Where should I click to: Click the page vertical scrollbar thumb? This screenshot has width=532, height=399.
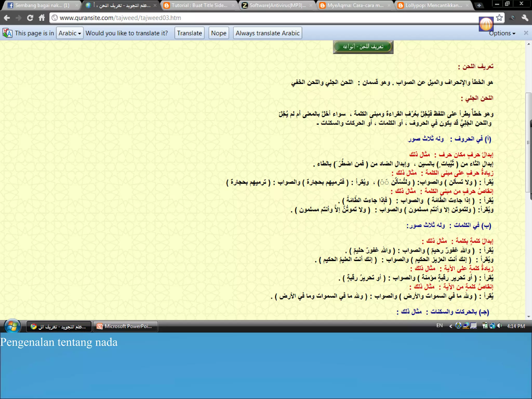coord(528,142)
